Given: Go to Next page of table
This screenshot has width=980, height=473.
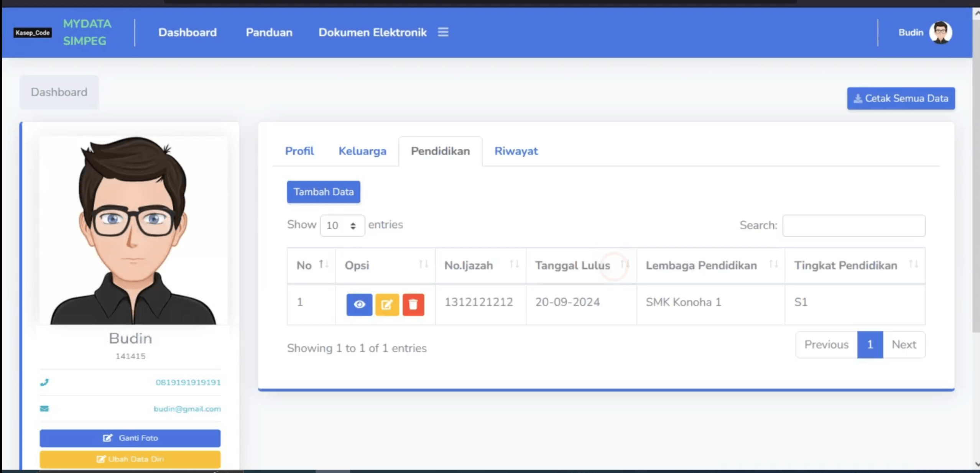Looking at the screenshot, I should pos(904,345).
